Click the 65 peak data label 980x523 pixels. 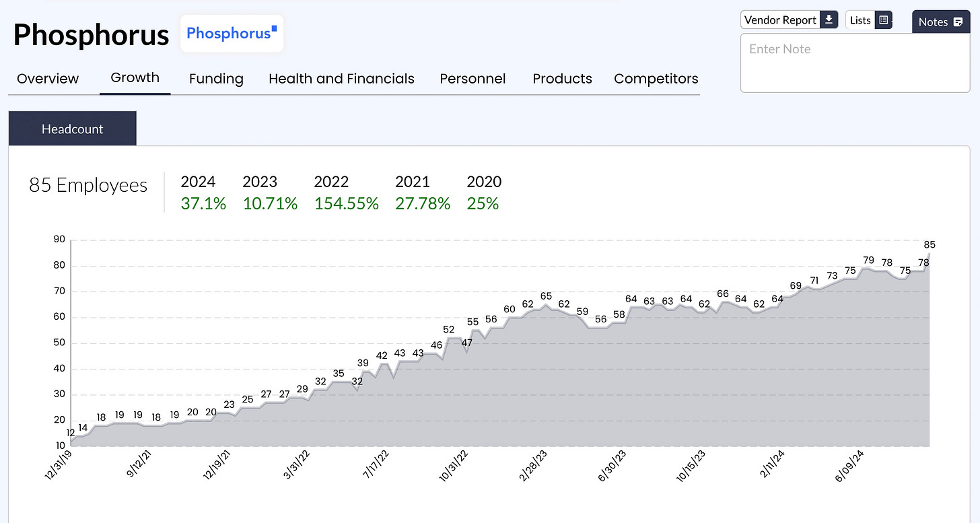click(x=546, y=296)
